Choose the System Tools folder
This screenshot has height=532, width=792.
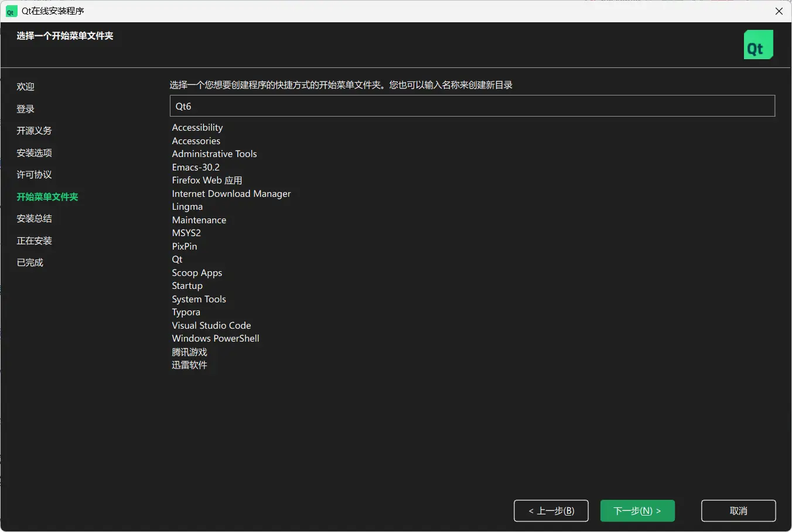click(x=199, y=299)
